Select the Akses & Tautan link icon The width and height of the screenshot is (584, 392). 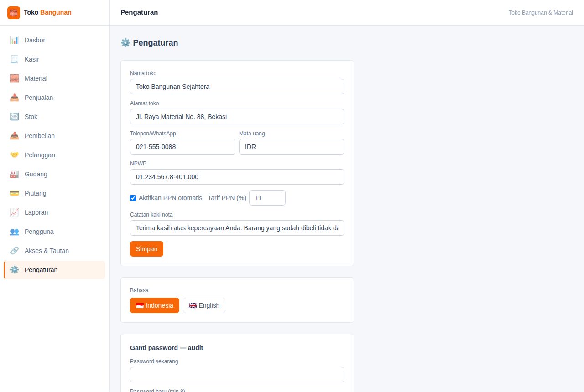pos(15,251)
